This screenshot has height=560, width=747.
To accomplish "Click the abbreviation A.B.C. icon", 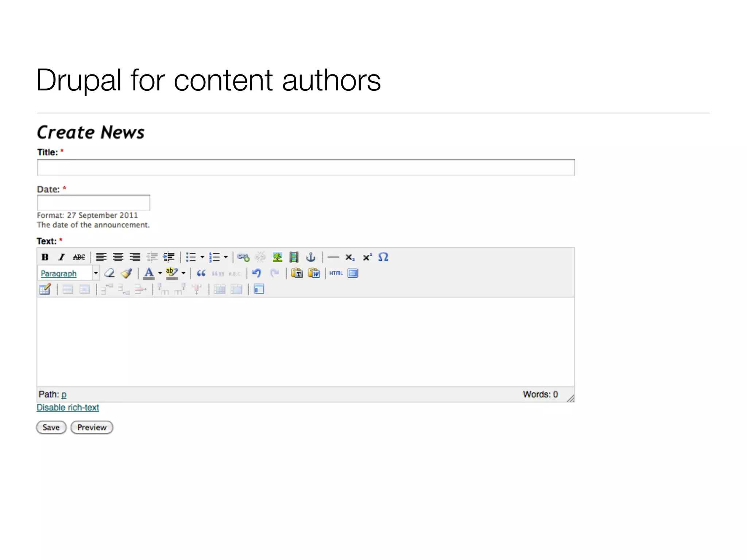I will [x=235, y=273].
